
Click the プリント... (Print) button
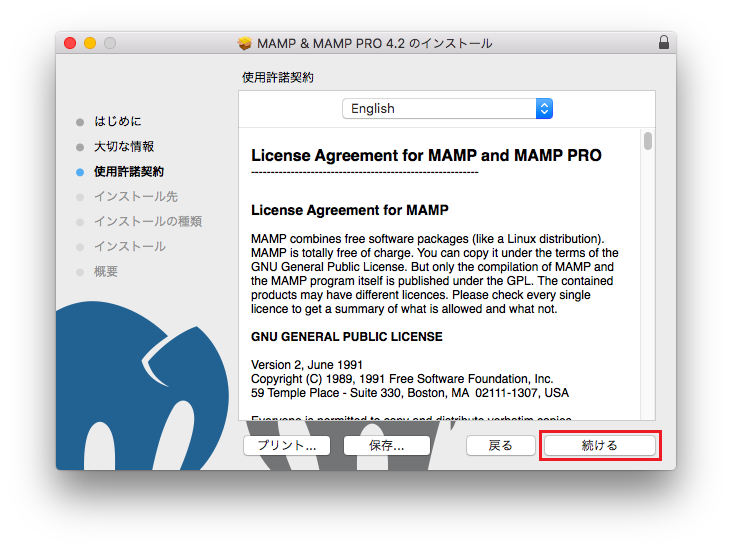pos(287,445)
